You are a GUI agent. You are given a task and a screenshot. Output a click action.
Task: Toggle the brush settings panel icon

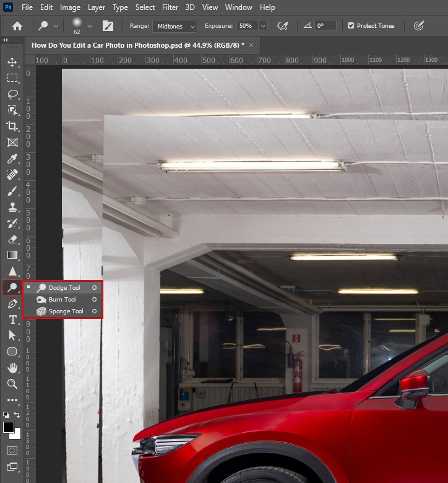coord(108,26)
